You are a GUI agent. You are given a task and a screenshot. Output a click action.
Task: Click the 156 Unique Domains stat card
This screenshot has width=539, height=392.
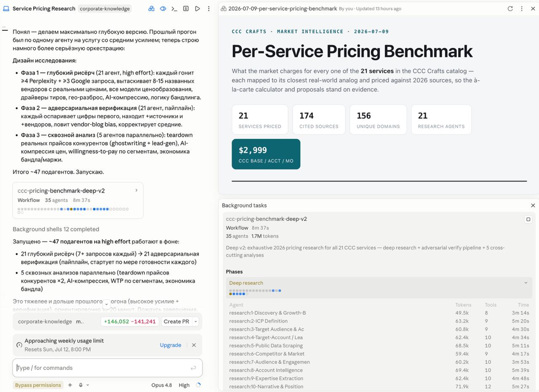[378, 119]
